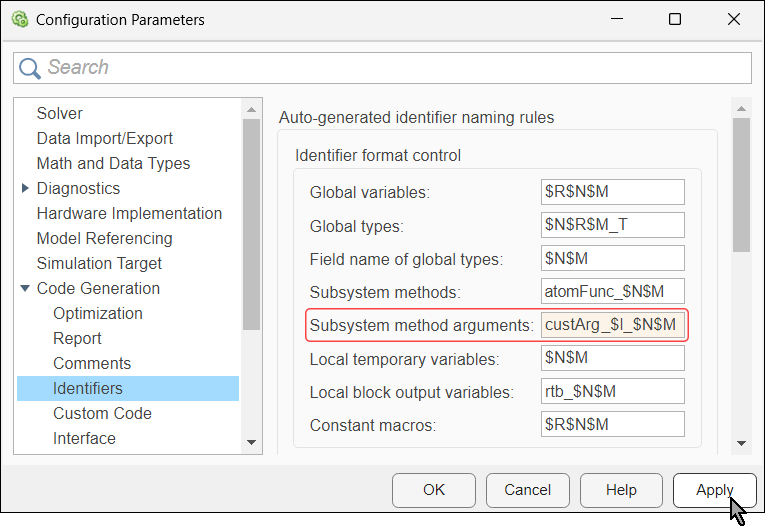Click the OK button
This screenshot has width=765, height=527.
tap(434, 490)
